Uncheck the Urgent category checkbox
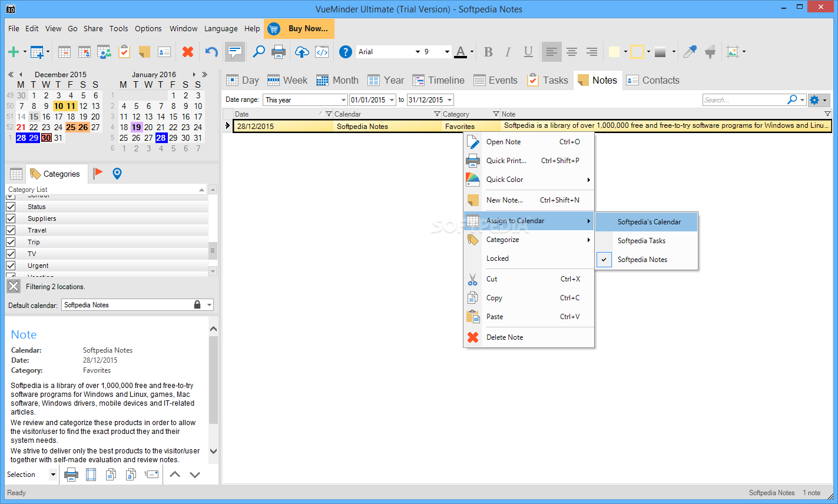The height and width of the screenshot is (504, 838). tap(11, 266)
